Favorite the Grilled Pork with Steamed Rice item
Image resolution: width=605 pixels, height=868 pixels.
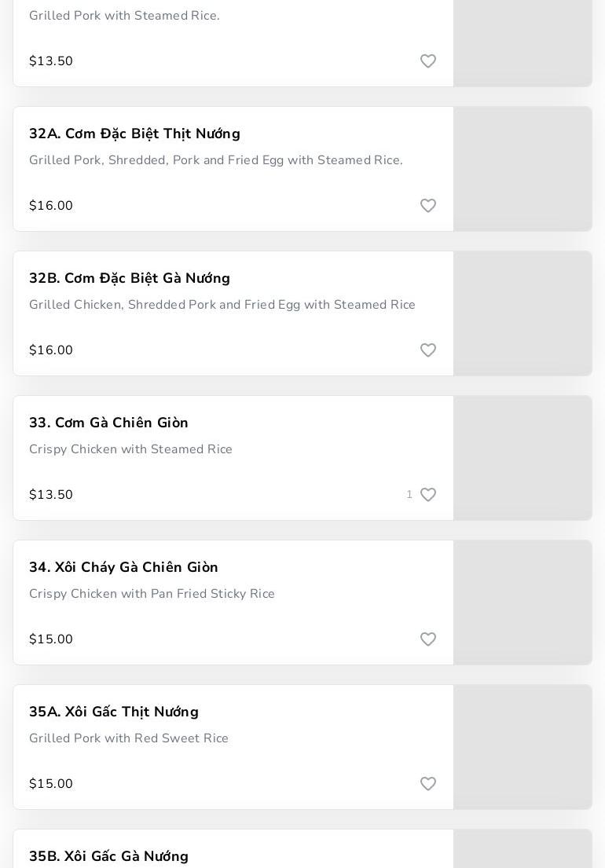428,61
